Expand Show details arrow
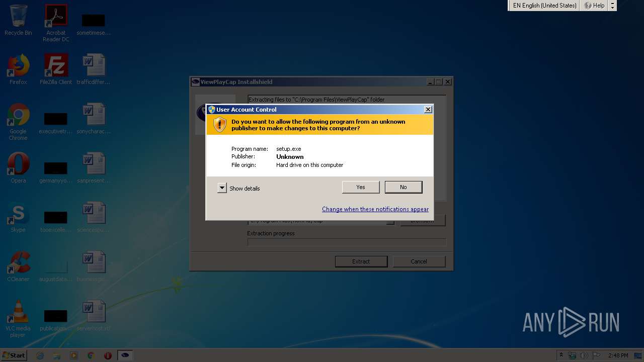644x362 pixels. [222, 188]
